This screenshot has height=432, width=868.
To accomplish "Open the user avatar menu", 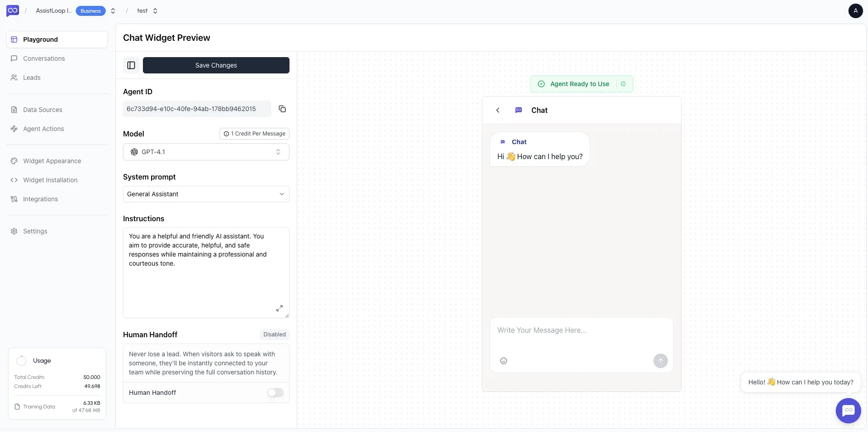I will click(x=855, y=10).
